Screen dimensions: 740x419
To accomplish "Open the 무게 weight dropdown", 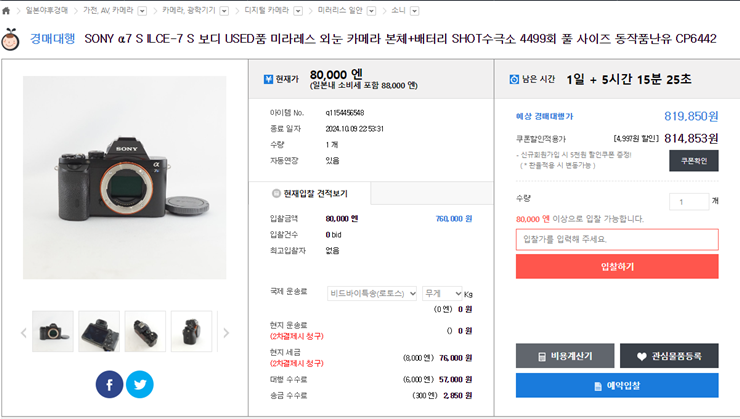I will [x=443, y=293].
